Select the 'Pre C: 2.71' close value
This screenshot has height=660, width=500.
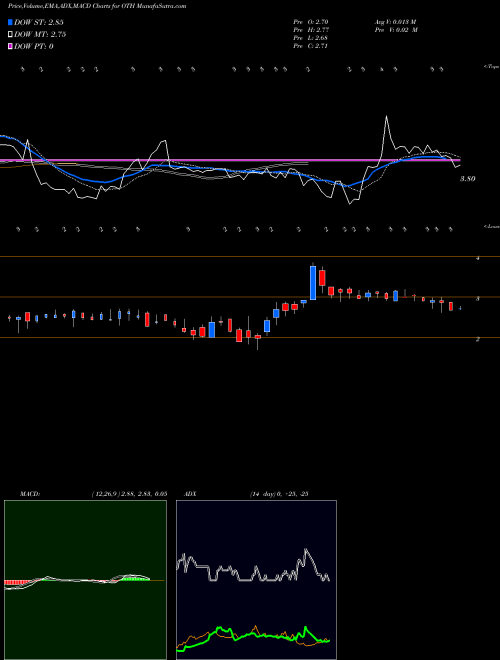click(311, 46)
